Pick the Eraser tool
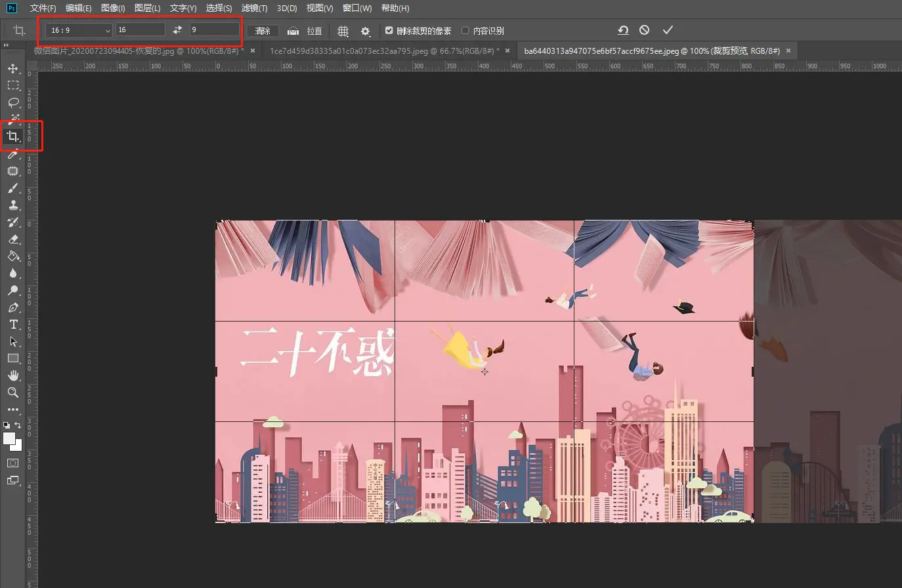 [12, 240]
